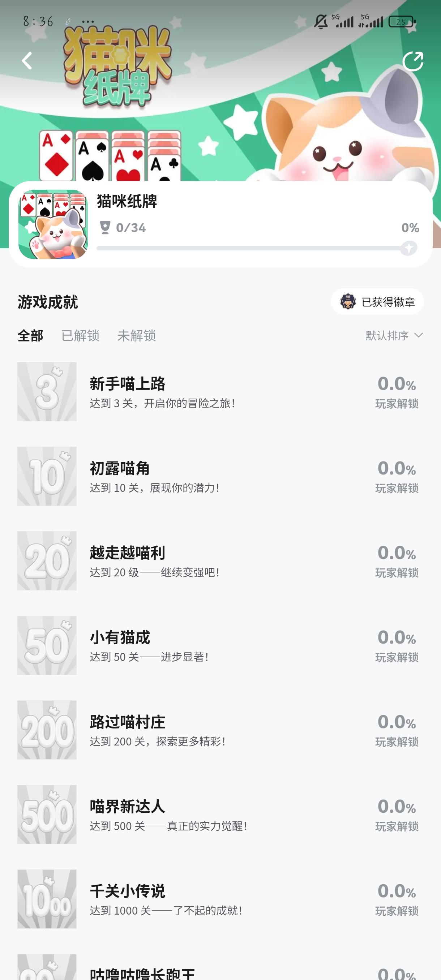Expand sorting options via chevron arrow
441x980 pixels.
(419, 335)
